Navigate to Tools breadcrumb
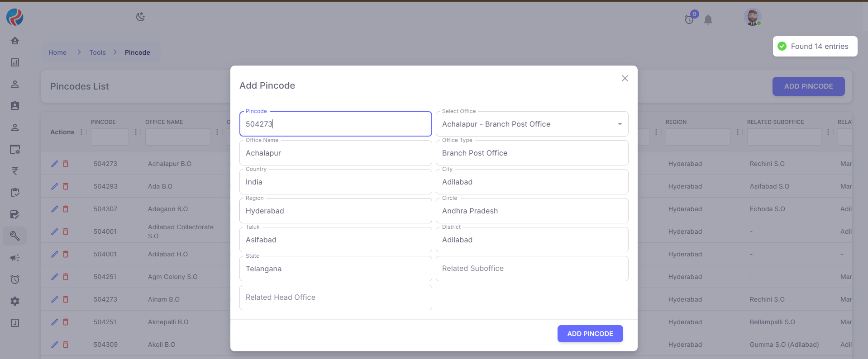868x359 pixels. [x=97, y=52]
